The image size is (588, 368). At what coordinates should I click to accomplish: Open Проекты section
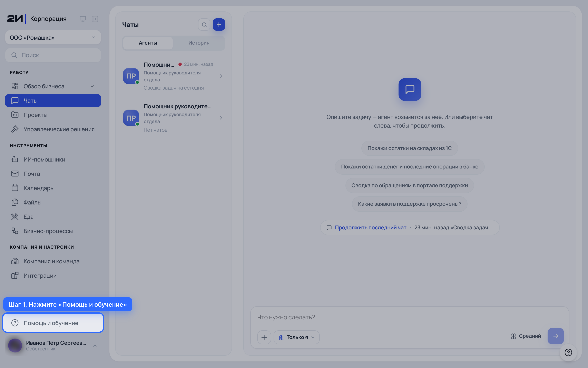click(x=53, y=115)
